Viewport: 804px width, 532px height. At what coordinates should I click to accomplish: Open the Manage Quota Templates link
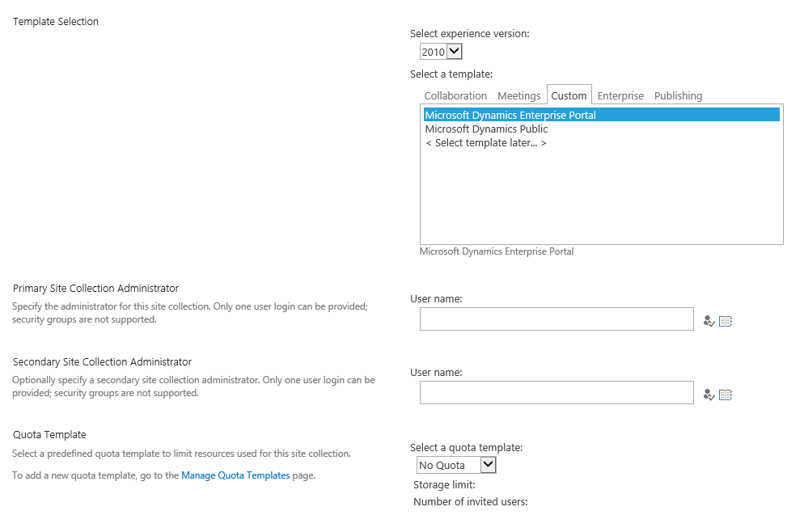tap(235, 475)
